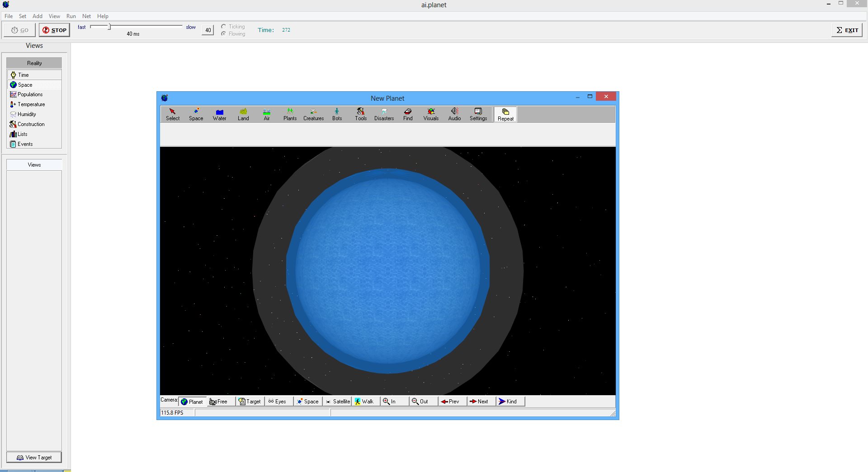Viewport: 868px width, 472px height.
Task: Open the Net menu
Action: click(86, 16)
